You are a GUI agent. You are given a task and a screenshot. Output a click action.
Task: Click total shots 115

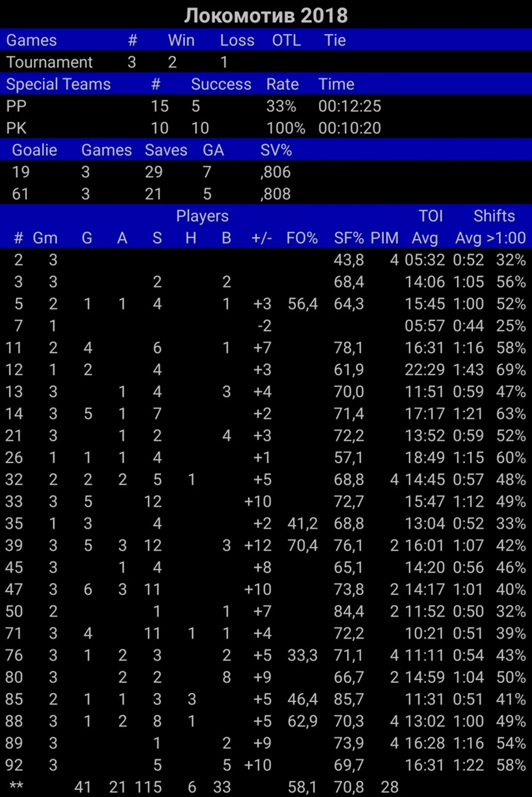[148, 787]
